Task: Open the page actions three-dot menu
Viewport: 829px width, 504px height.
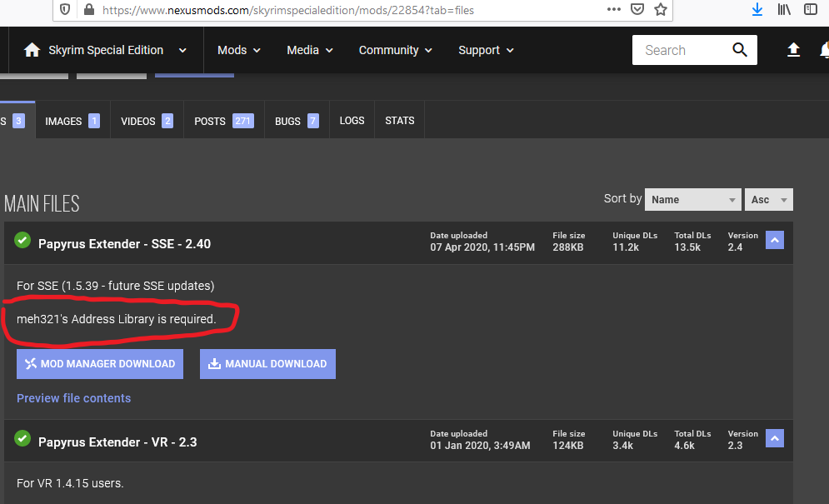Action: click(x=614, y=9)
